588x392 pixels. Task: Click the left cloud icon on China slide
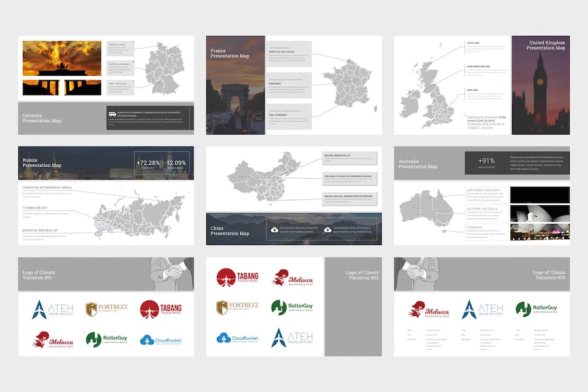coord(274,229)
